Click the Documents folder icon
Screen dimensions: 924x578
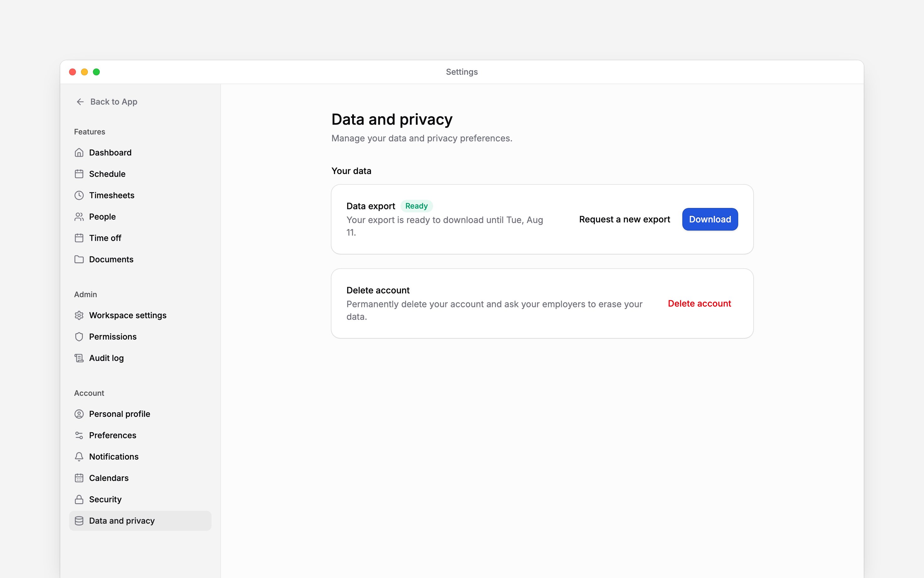coord(79,259)
